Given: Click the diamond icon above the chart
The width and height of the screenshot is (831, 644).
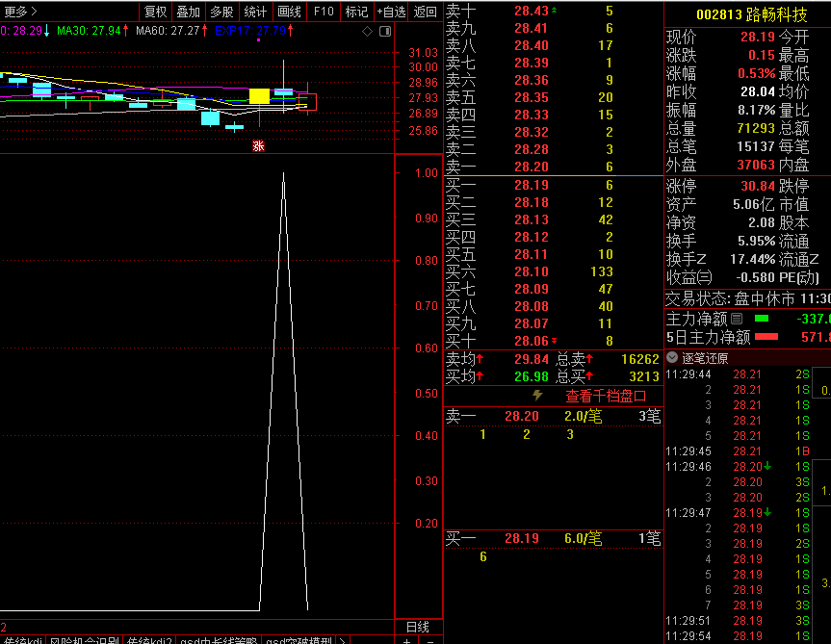Looking at the screenshot, I should 368,31.
